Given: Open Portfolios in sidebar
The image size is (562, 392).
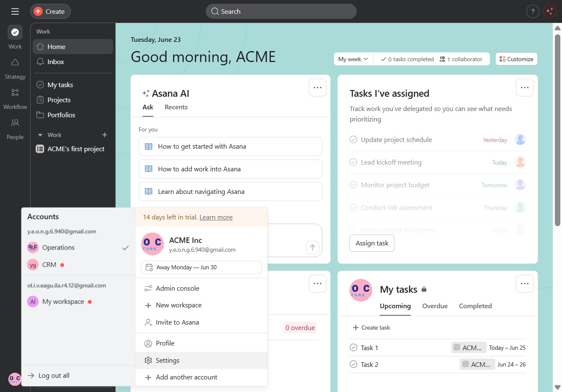Looking at the screenshot, I should [73, 115].
